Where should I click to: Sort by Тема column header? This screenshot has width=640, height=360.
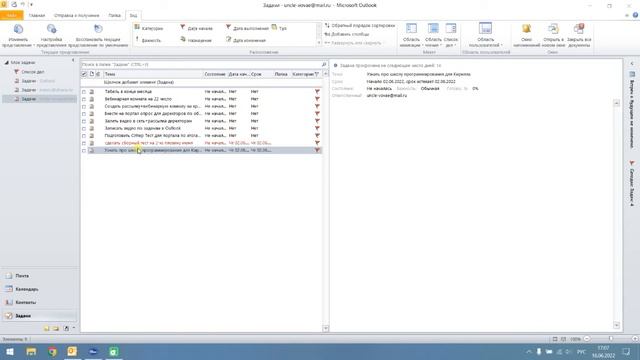153,74
